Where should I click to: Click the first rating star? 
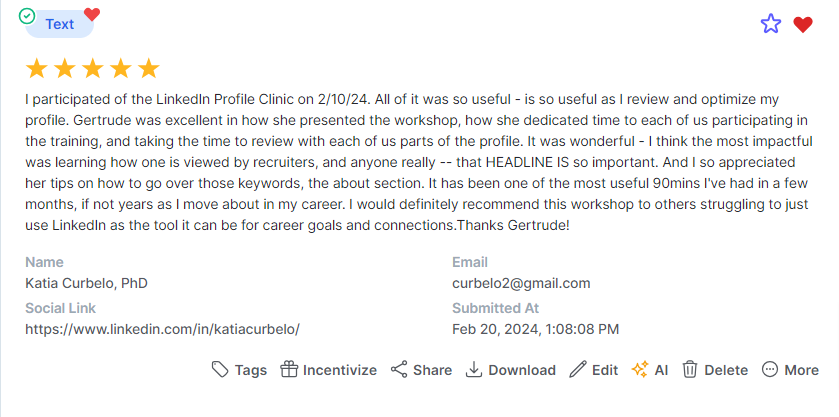[37, 68]
